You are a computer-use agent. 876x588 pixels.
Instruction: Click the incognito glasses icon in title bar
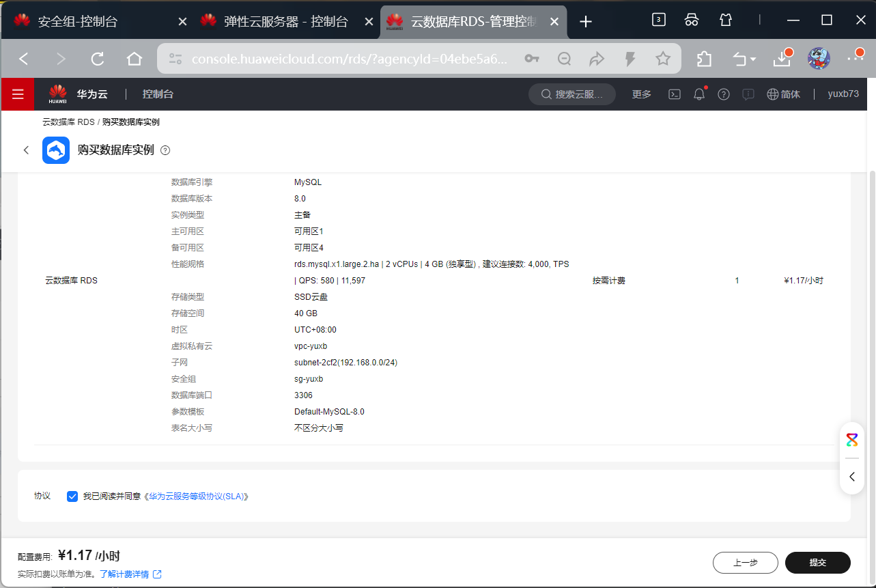tap(692, 20)
